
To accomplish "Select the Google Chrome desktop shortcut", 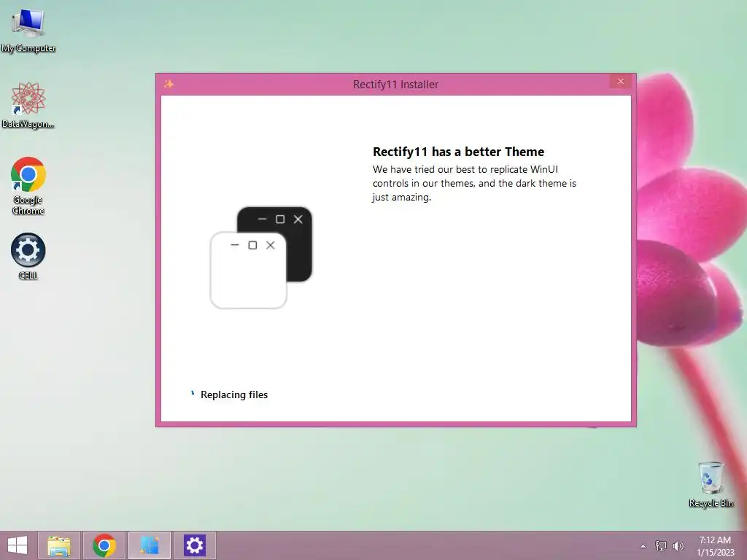I will coord(28,186).
